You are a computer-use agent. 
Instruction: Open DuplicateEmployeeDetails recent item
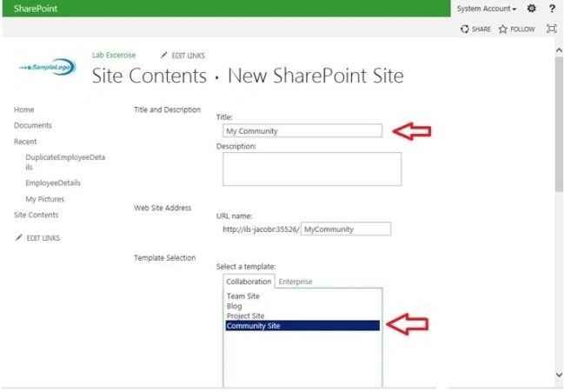[x=65, y=162]
